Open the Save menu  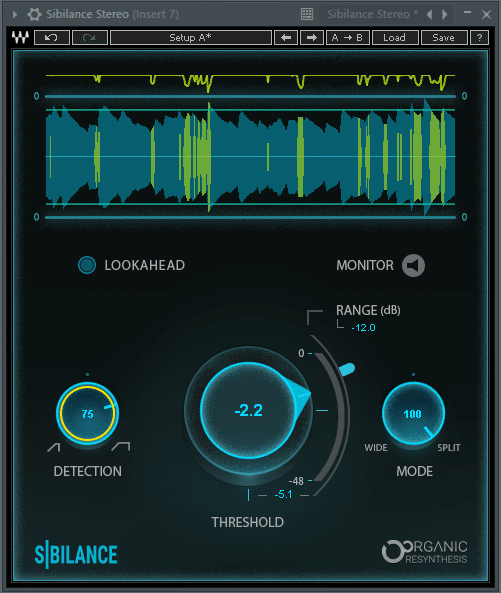point(444,37)
